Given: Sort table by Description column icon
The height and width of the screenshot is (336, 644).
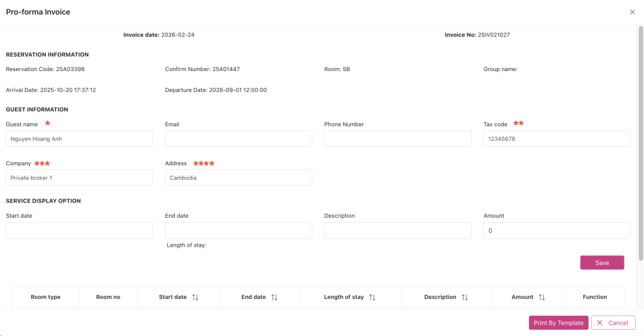Looking at the screenshot, I should coord(465,297).
